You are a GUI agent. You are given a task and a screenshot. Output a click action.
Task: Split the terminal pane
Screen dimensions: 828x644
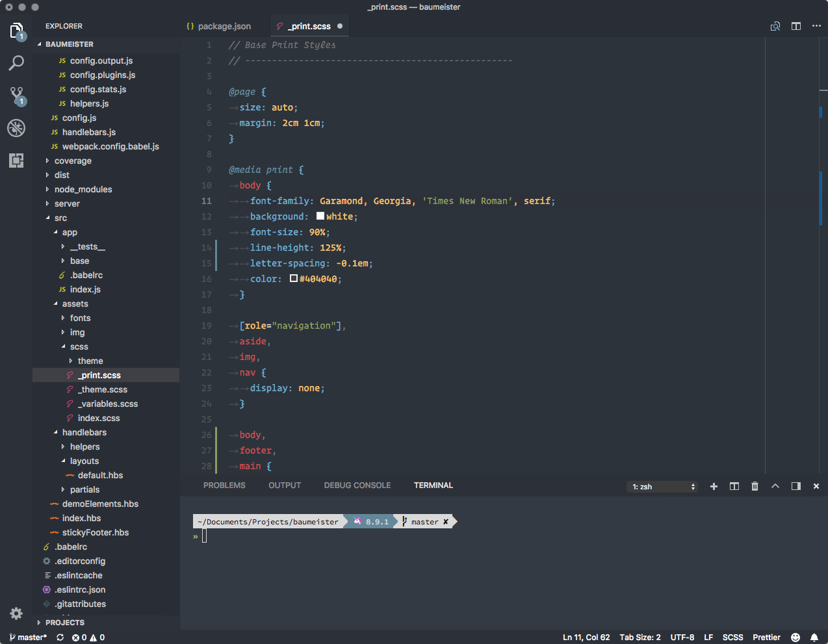(x=734, y=485)
